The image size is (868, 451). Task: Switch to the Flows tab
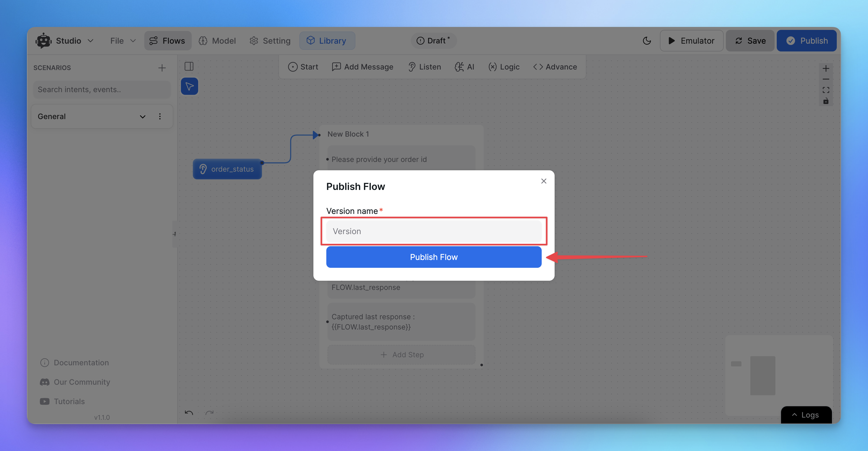(167, 41)
